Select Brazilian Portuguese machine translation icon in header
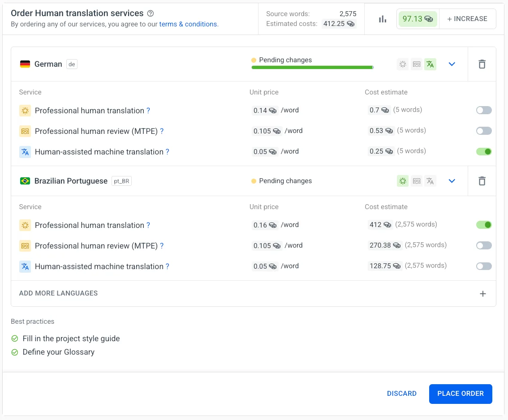The width and height of the screenshot is (508, 420). tap(430, 181)
